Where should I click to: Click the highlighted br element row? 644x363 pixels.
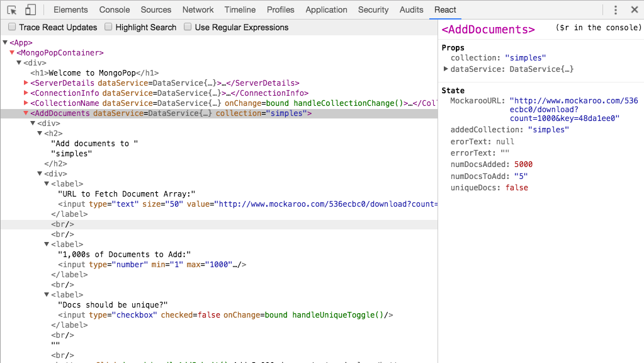click(219, 224)
